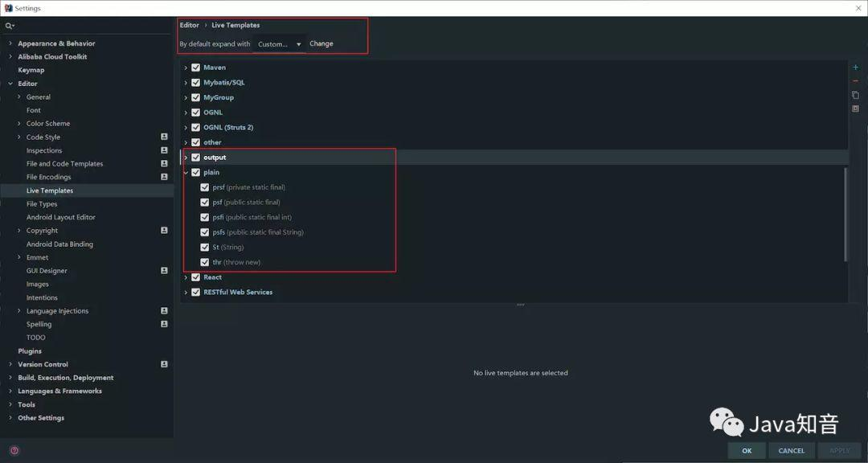868x463 pixels.
Task: Disable the psf (public static final) template
Action: pyautogui.click(x=205, y=202)
